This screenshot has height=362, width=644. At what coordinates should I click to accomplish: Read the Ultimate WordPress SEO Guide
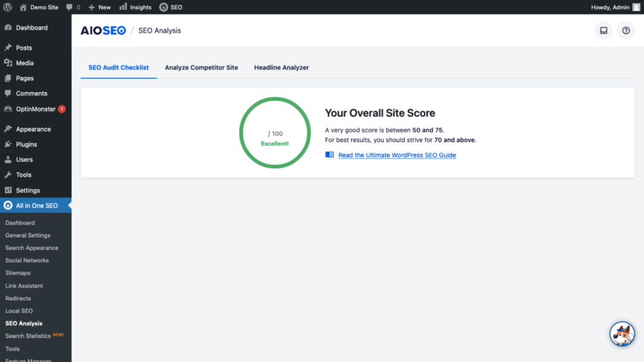397,155
